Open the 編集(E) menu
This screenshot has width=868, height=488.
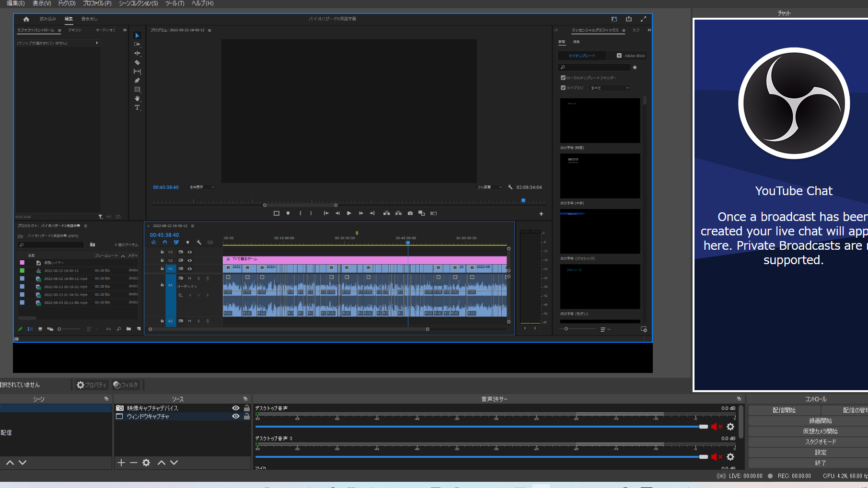coord(16,3)
